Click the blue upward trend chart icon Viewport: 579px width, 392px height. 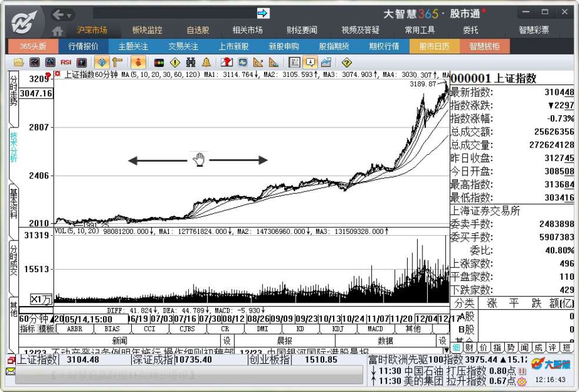326,62
